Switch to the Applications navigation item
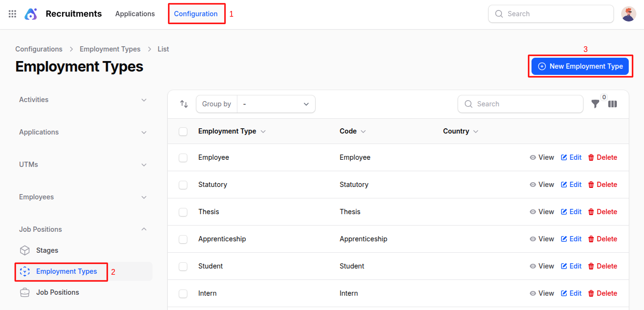The image size is (644, 310). 135,14
